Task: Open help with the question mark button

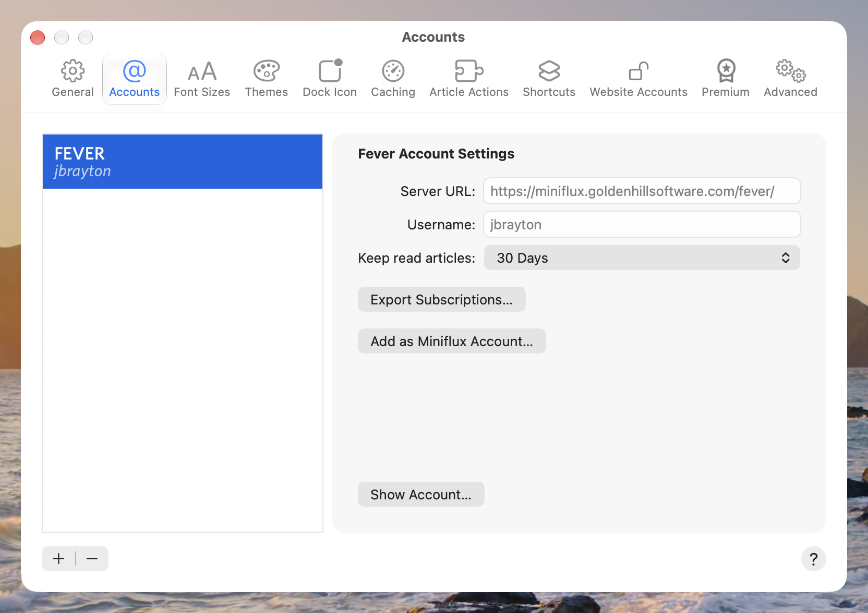Action: (813, 559)
